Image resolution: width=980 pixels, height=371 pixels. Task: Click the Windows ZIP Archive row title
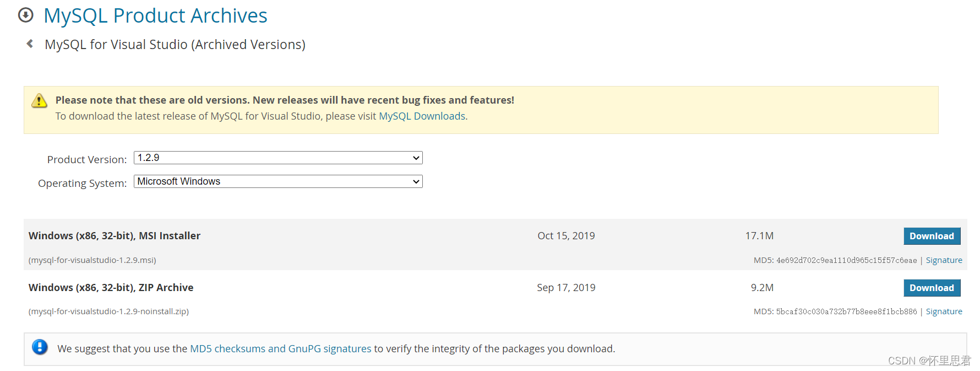point(111,288)
